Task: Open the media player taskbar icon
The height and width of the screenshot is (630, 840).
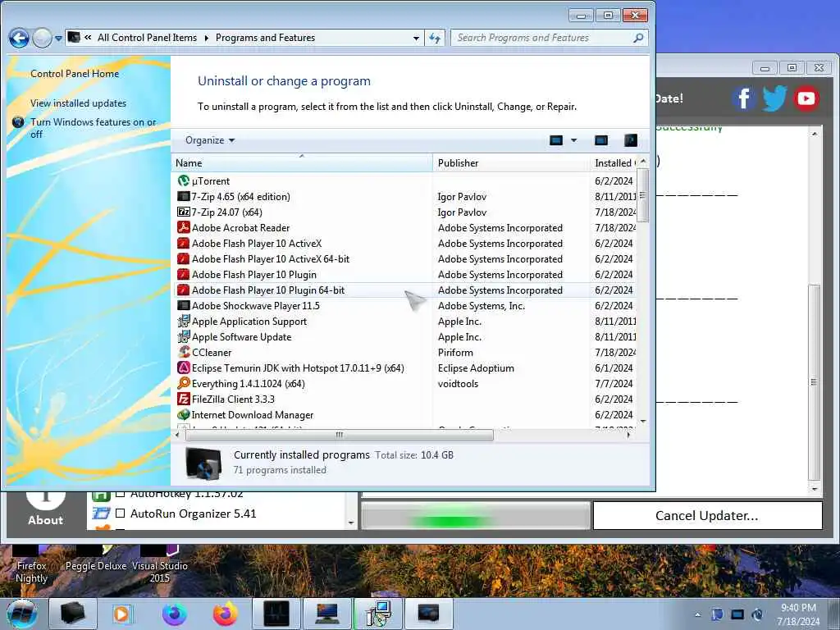Action: pos(122,614)
